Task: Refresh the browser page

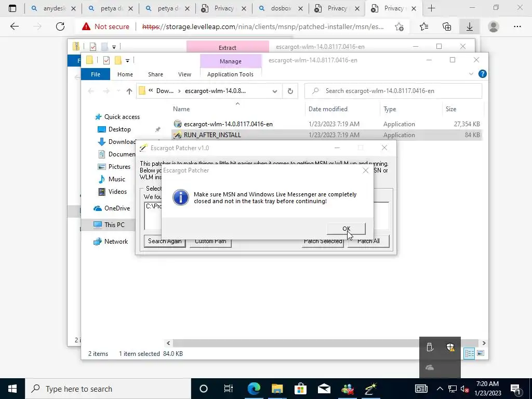Action: [x=60, y=26]
